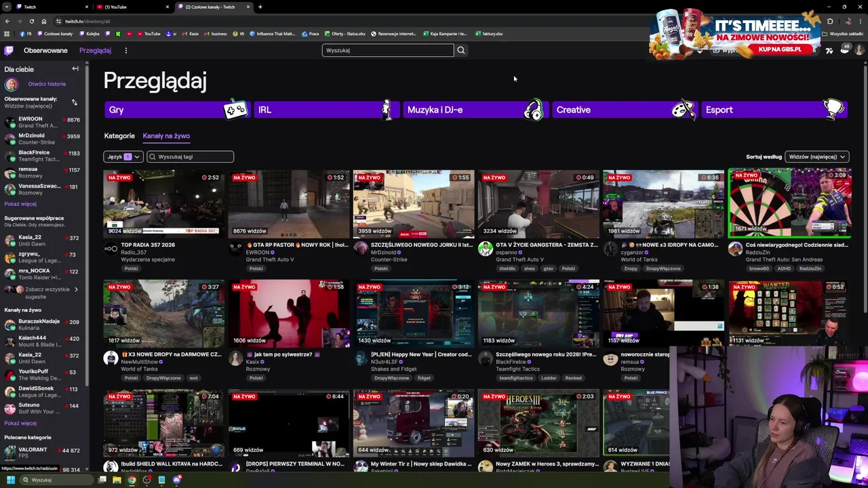
Task: Select the Kanały na żywo tab
Action: 166,136
